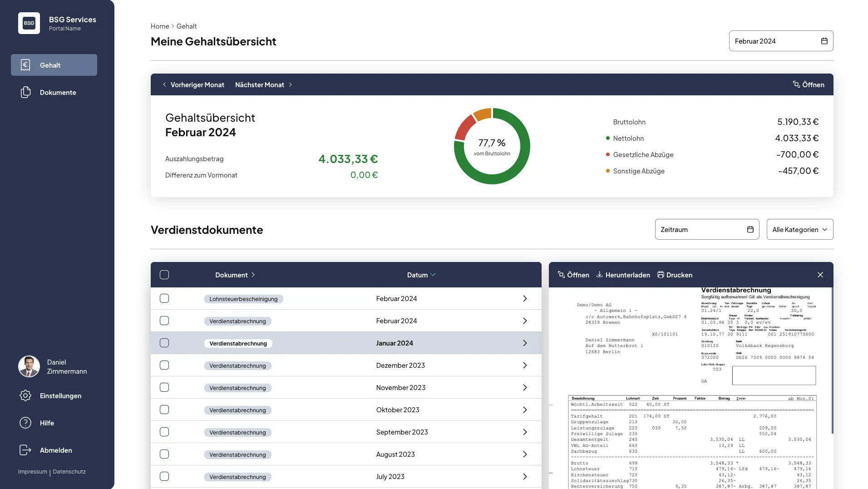The image size is (868, 489).
Task: Sort by the Datum column chevron
Action: (x=433, y=275)
